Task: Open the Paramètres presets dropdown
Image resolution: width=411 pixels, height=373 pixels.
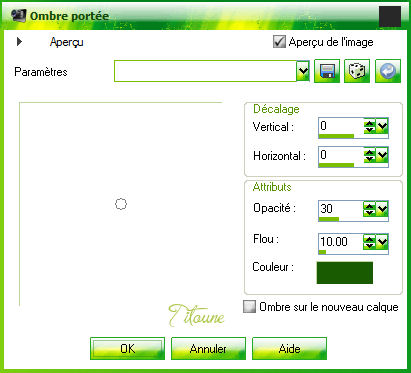Action: [x=303, y=71]
